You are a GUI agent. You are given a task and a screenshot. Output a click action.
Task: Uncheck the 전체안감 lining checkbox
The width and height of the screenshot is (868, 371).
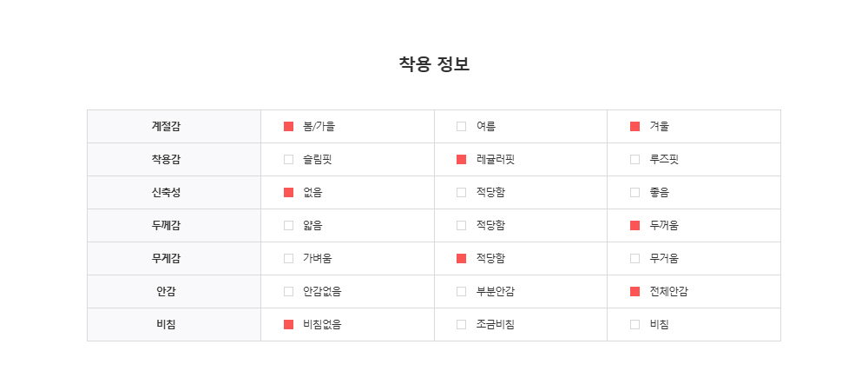[635, 292]
